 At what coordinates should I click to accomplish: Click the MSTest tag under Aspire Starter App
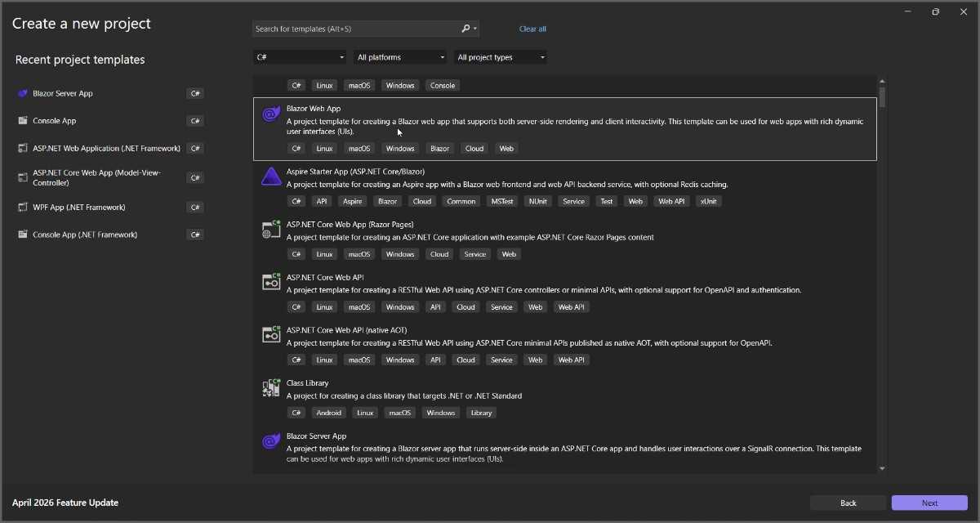(503, 201)
